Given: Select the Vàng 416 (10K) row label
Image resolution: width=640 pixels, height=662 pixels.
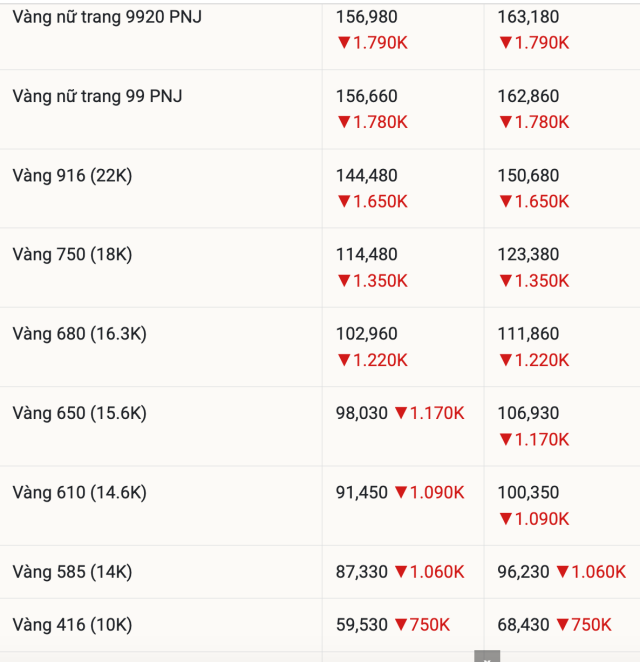Looking at the screenshot, I should [72, 625].
